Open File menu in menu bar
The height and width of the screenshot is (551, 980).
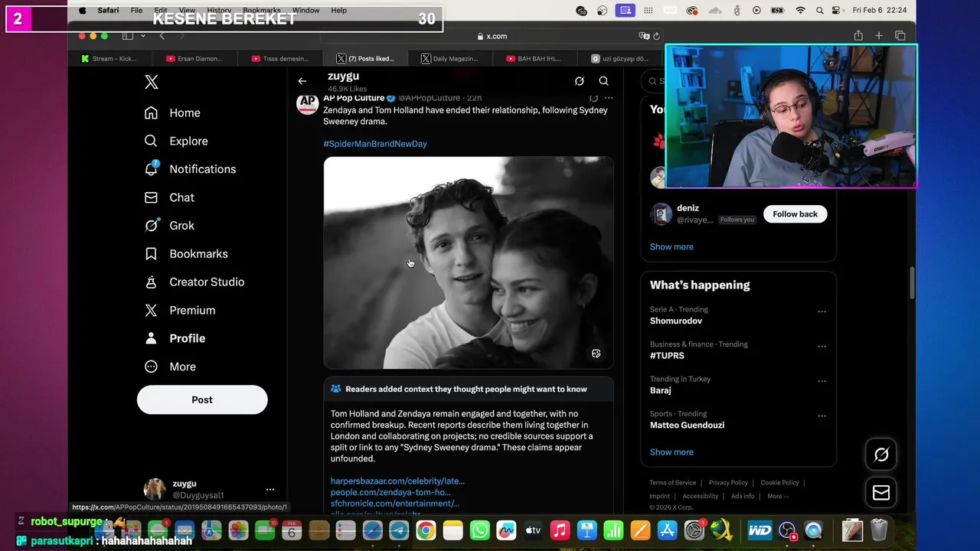(x=136, y=11)
